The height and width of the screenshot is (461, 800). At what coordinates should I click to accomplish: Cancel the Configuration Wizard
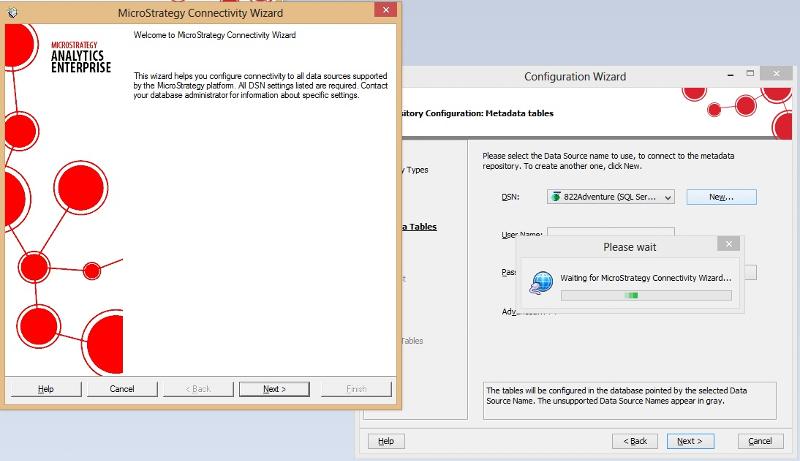pos(760,441)
